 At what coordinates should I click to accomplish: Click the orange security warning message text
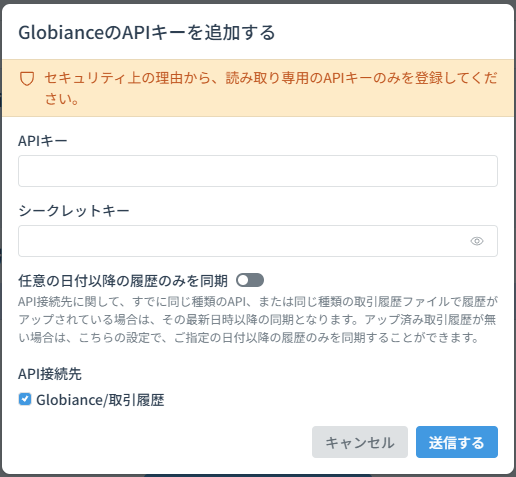[x=271, y=88]
